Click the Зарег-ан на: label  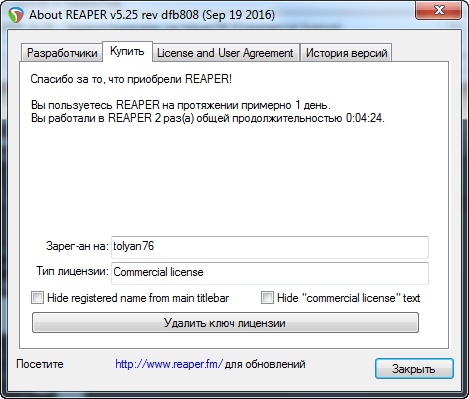point(77,246)
